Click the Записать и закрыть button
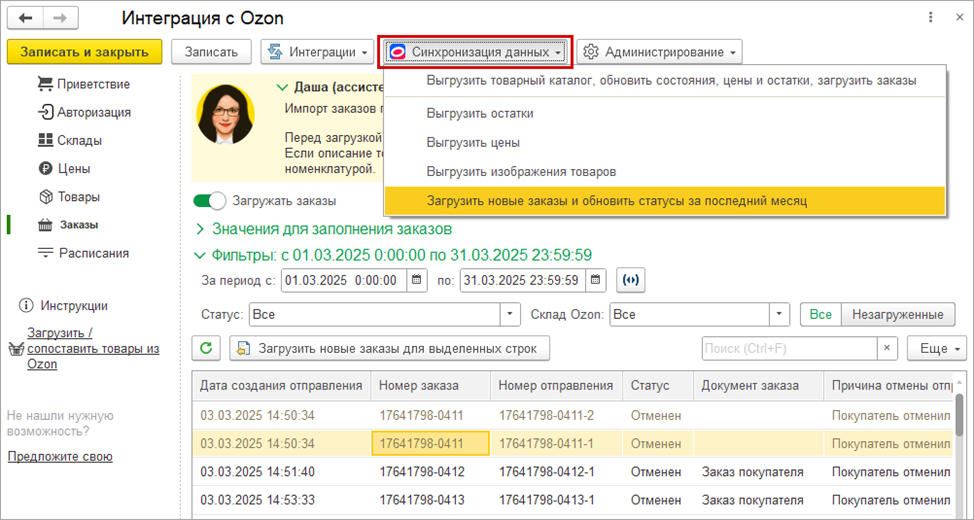 84,52
